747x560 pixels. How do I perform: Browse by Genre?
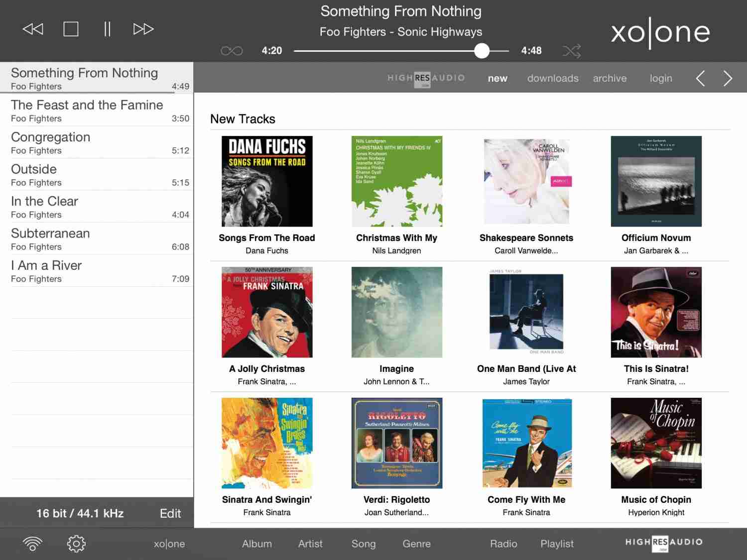point(416,544)
